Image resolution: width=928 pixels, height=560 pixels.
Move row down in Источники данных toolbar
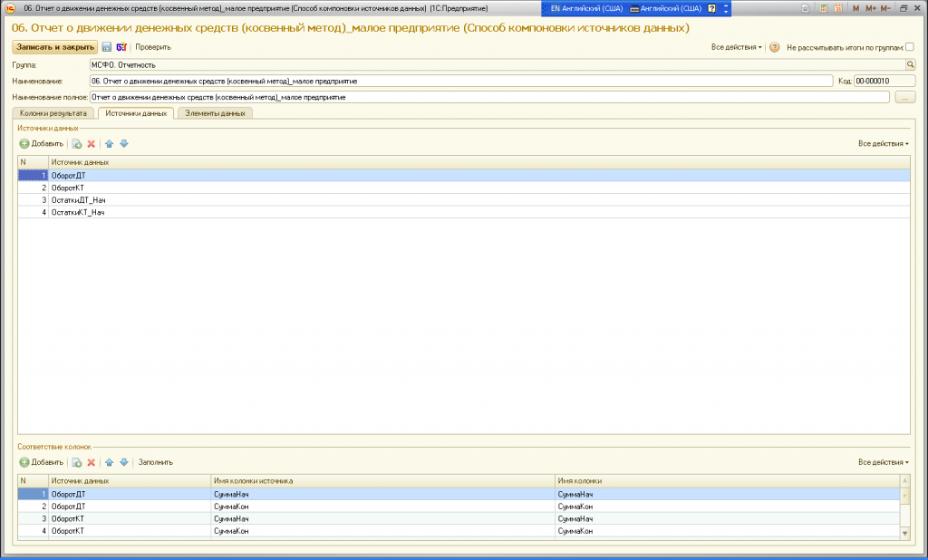pos(123,144)
